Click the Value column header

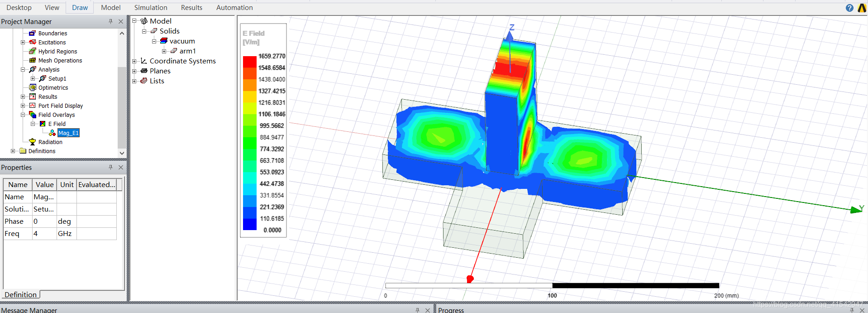coord(44,185)
